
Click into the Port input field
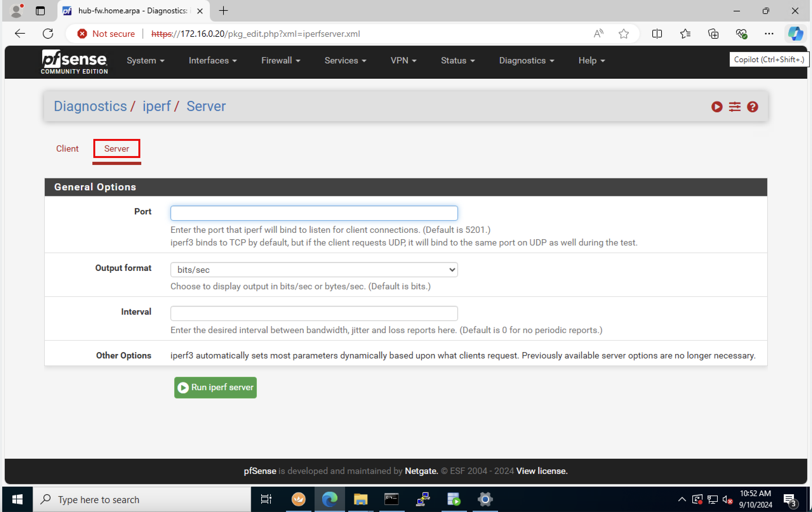tap(314, 213)
